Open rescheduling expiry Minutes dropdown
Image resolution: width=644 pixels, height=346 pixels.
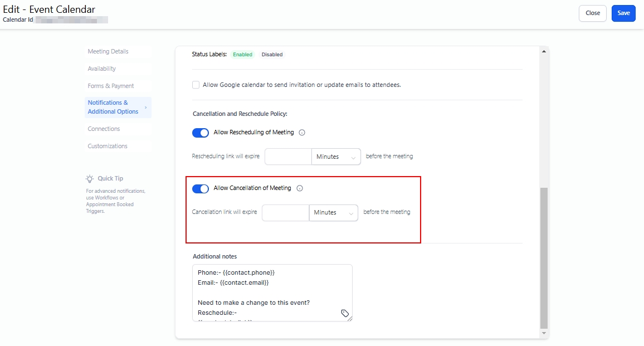(x=336, y=157)
